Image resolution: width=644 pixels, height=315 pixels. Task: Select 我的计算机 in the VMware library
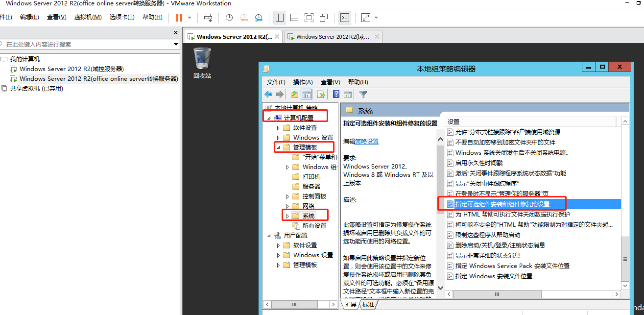coord(25,59)
